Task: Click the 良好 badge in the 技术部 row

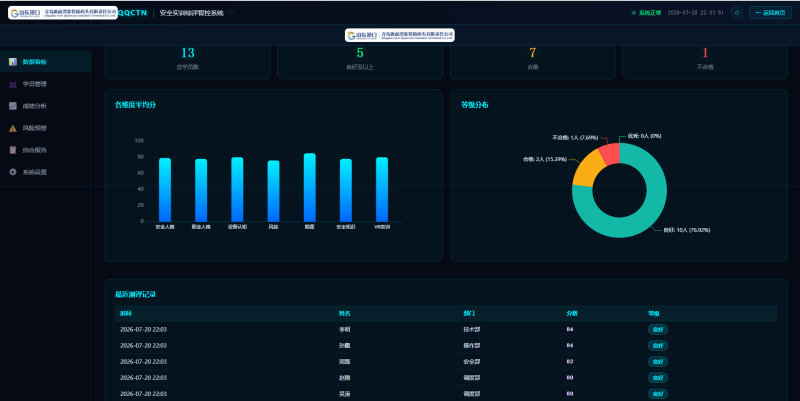Action: pos(658,330)
